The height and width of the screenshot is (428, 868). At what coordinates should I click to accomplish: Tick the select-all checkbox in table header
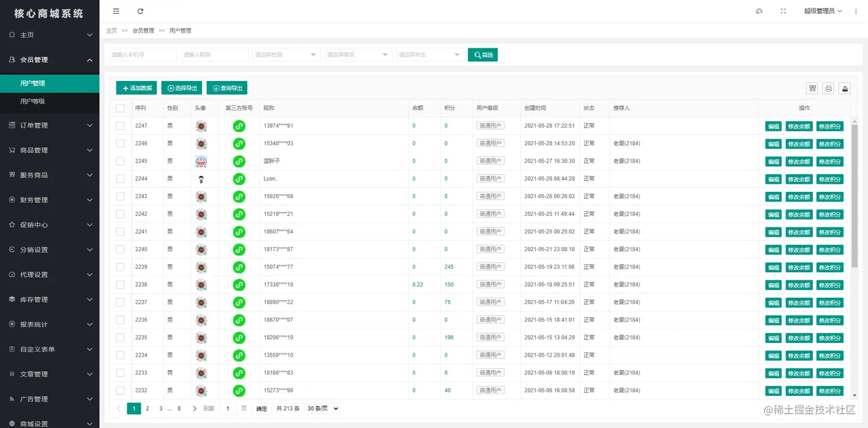(120, 108)
